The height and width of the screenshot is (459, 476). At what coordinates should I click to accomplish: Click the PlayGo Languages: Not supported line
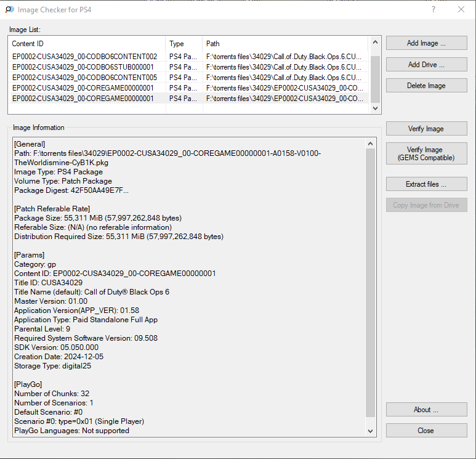[x=71, y=431]
